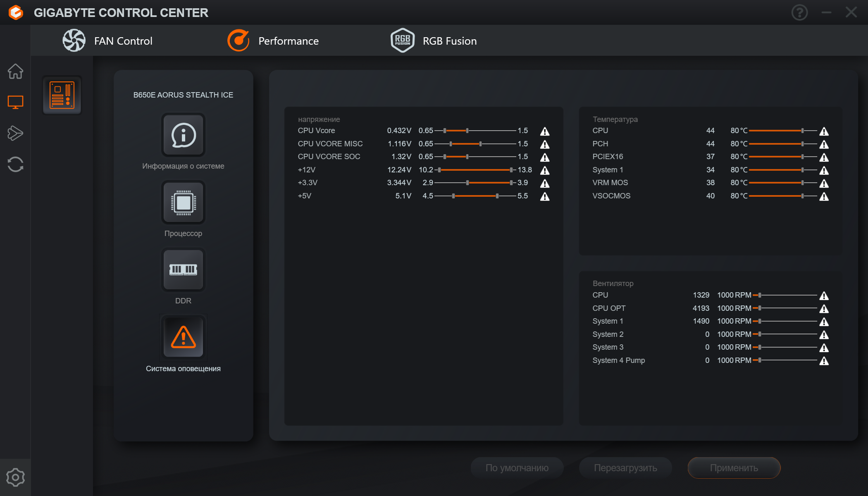Image resolution: width=868 pixels, height=496 pixels.
Task: Click the Применить button
Action: click(x=734, y=468)
